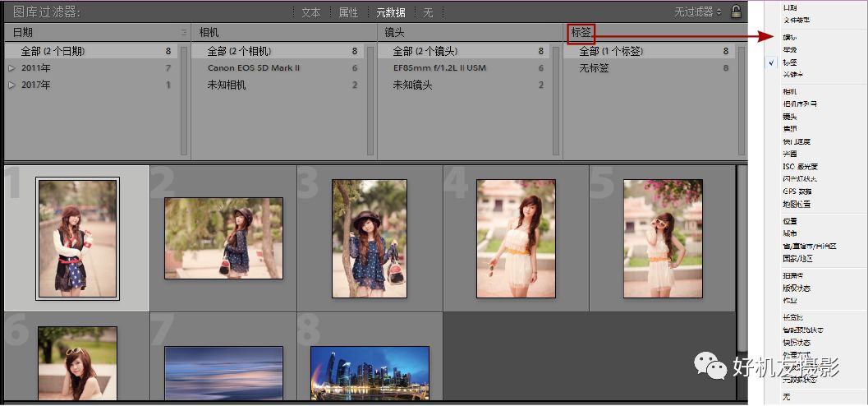The height and width of the screenshot is (406, 868).
Task: Choose 无 at the menu bottom
Action: click(786, 397)
